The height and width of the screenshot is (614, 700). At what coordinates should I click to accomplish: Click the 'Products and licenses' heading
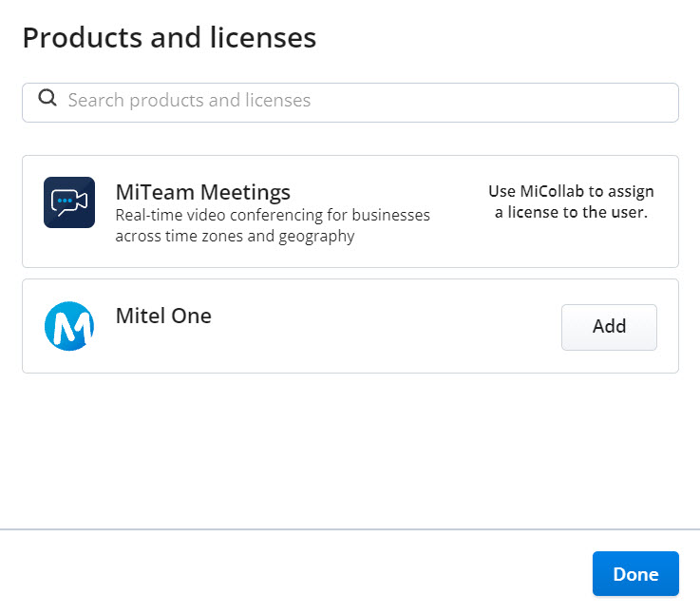(x=169, y=38)
